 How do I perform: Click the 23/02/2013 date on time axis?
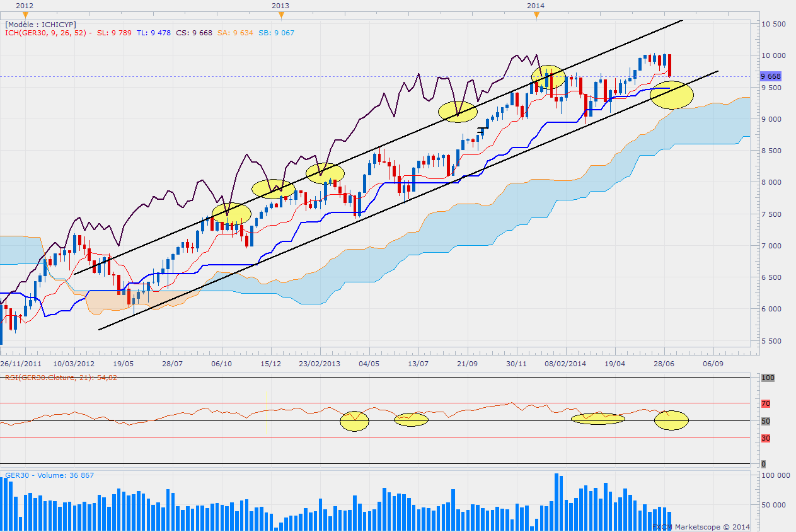[x=320, y=364]
